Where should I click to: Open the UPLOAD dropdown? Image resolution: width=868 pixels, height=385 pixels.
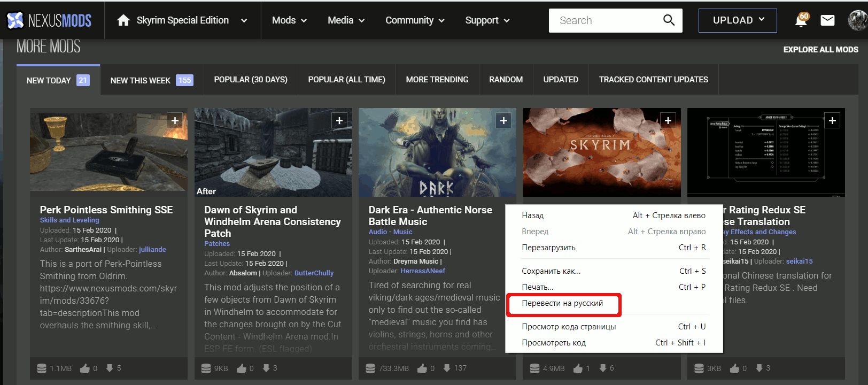coord(738,20)
